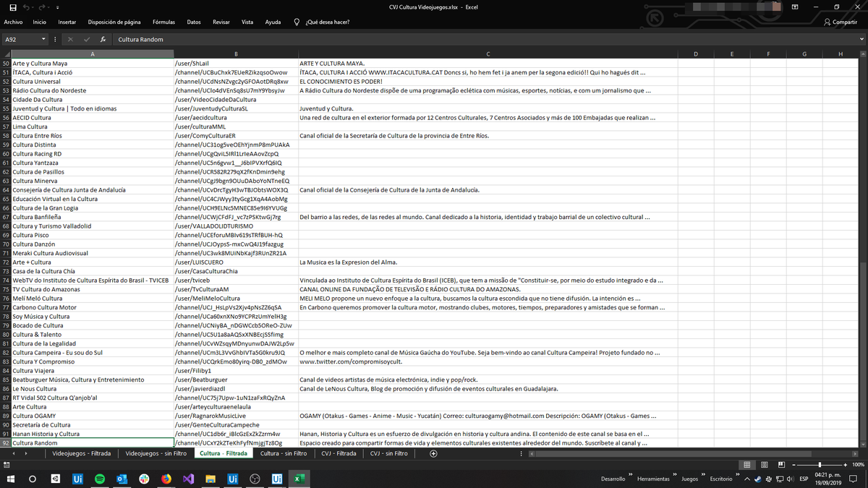Click the next sheet navigation arrow
This screenshot has height=488, width=868.
(26, 453)
